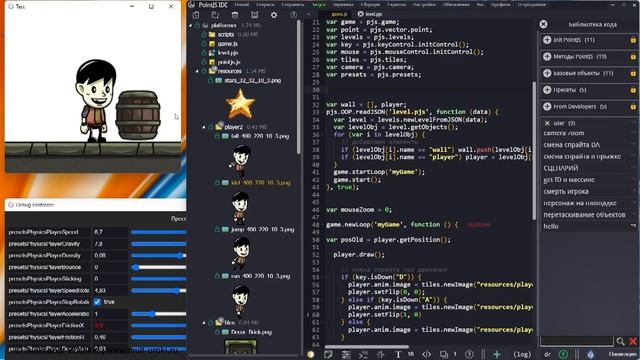Click the trash bin icon in IDE toolbar
Screen dimensions: 640x360
coord(235,15)
